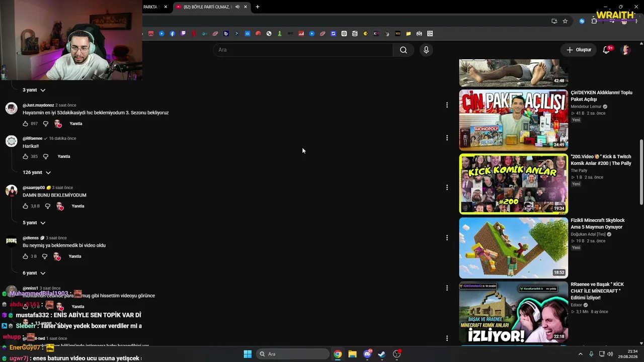This screenshot has width=644, height=362.
Task: Open Chrome extensions puzzle menu
Action: tap(594, 21)
